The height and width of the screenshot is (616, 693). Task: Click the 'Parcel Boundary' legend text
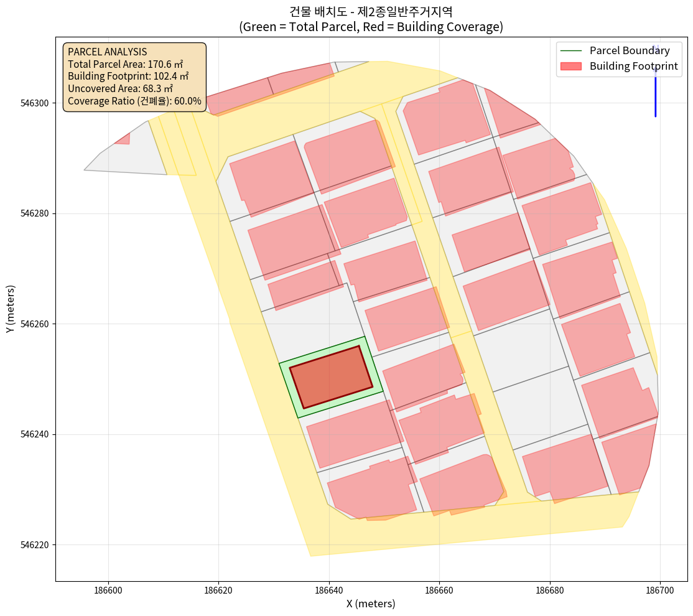tap(630, 51)
